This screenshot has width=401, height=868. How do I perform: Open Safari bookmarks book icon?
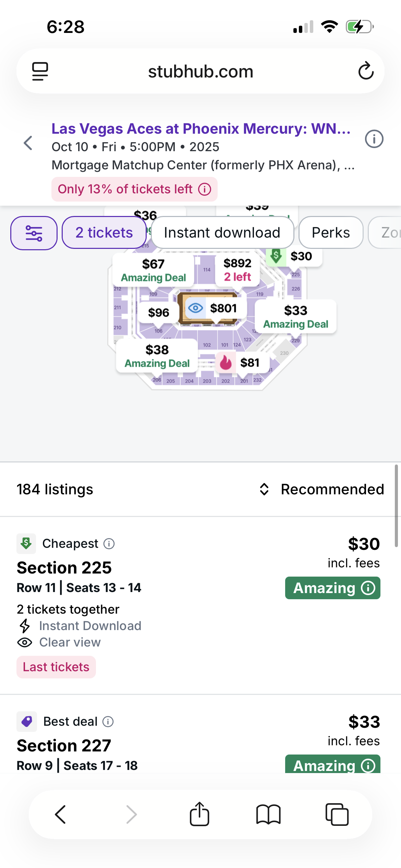pyautogui.click(x=268, y=814)
